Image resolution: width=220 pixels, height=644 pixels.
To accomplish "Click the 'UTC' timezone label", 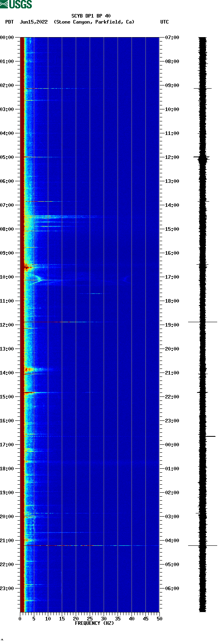I will 165,22.
